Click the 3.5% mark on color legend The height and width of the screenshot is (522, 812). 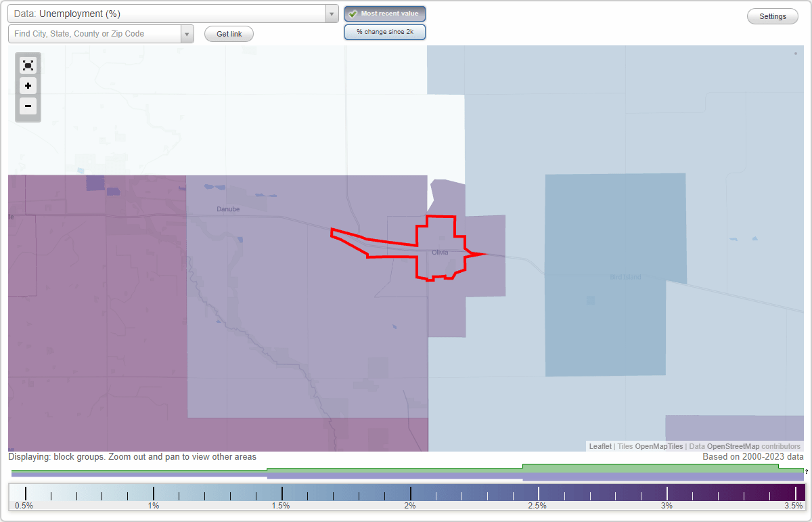(x=793, y=505)
